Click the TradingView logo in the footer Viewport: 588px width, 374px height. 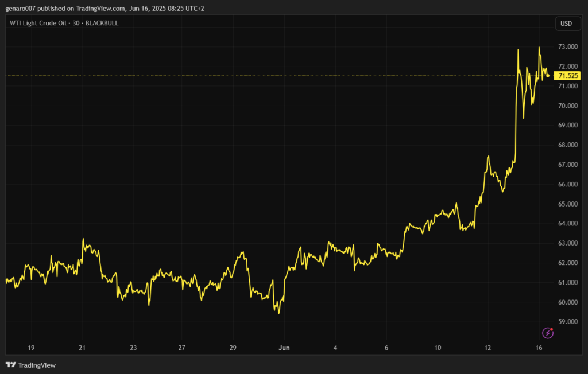pos(30,365)
